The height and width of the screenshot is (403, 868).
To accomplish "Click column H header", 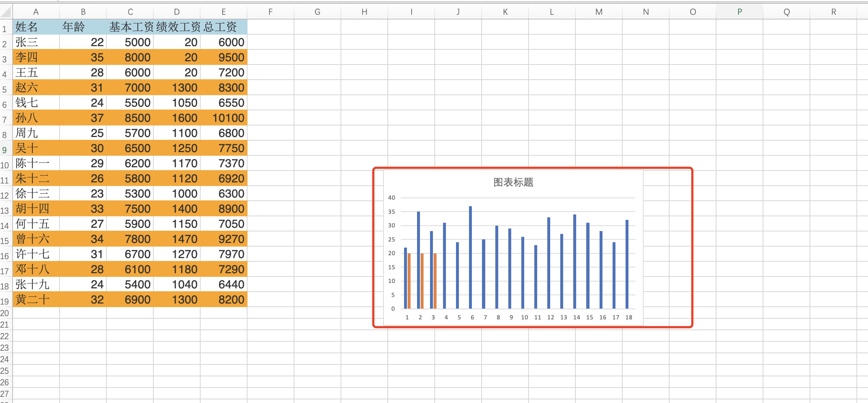I will (x=364, y=12).
